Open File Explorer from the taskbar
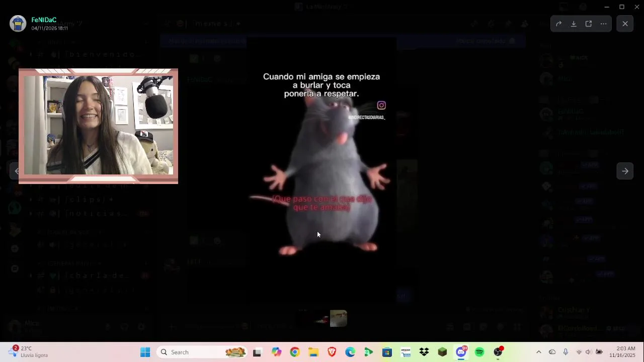The height and width of the screenshot is (362, 644). 313,352
